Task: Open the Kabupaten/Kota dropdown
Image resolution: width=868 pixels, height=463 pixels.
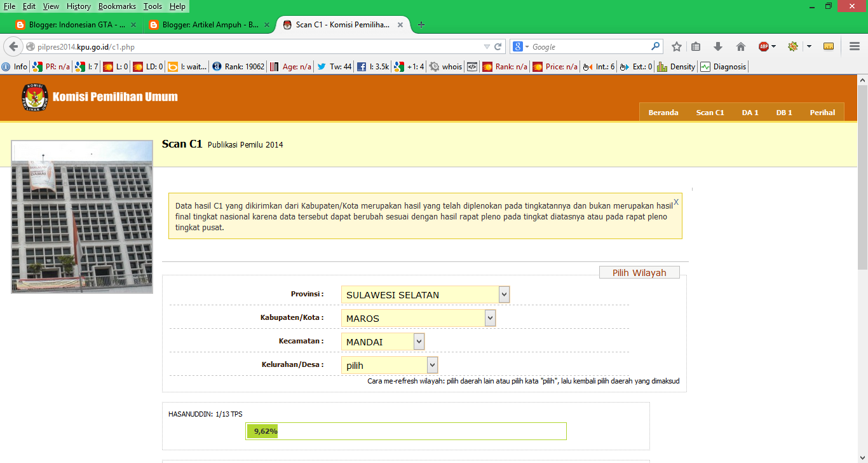Action: 418,318
